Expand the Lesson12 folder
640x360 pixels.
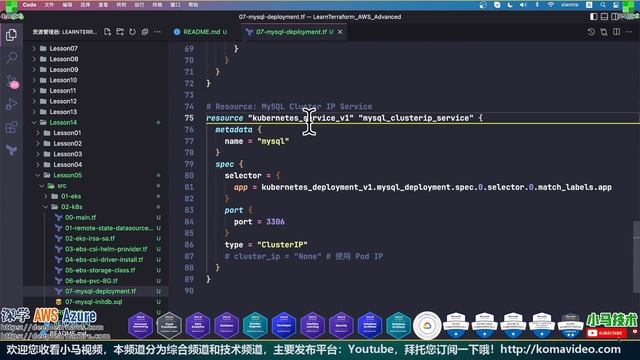[x=63, y=101]
